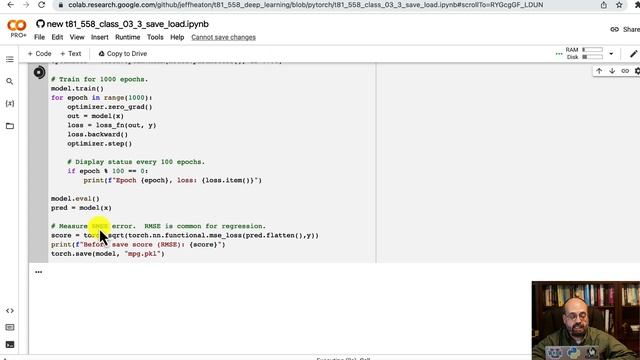Click the line optimizer.step()
The height and width of the screenshot is (360, 640).
coord(100,144)
